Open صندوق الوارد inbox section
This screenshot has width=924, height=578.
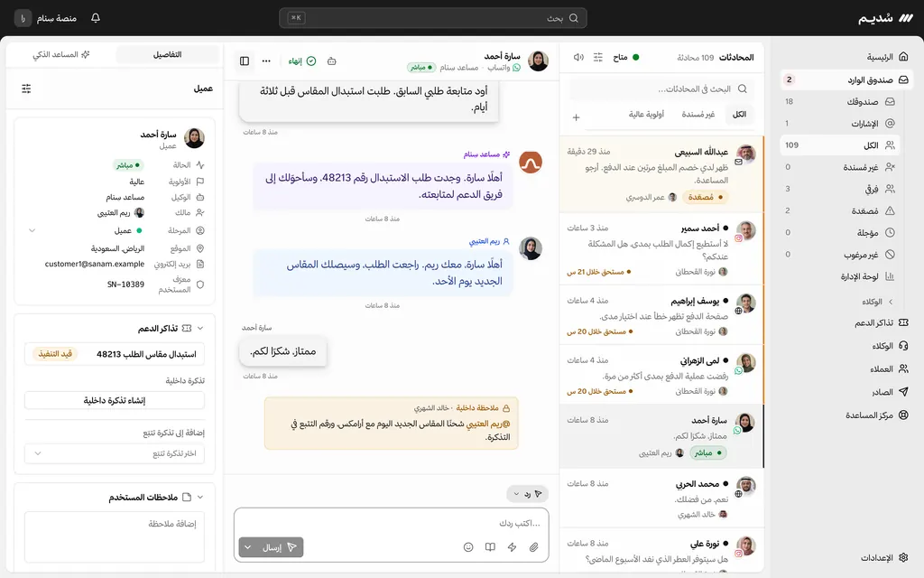point(846,79)
